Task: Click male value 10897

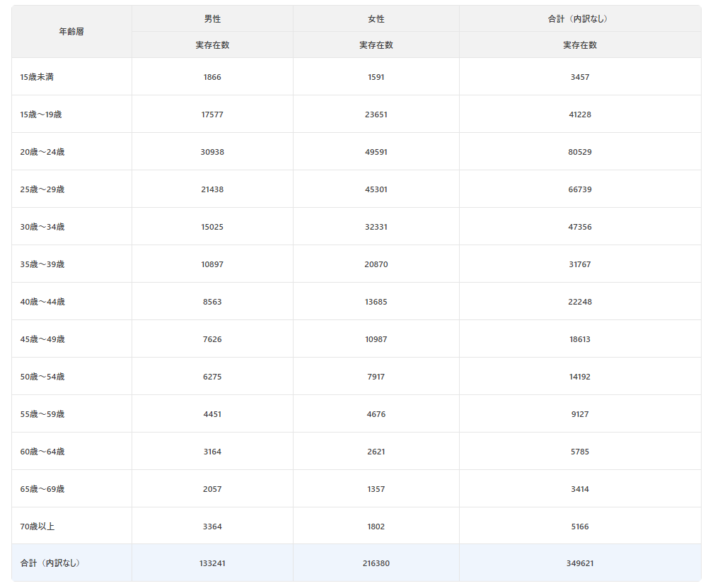Action: point(212,264)
